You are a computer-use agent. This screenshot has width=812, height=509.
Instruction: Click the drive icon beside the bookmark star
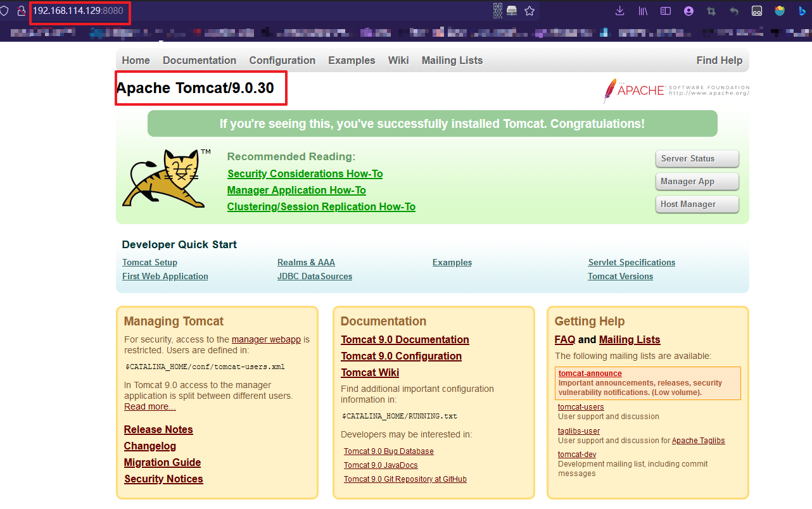point(512,11)
